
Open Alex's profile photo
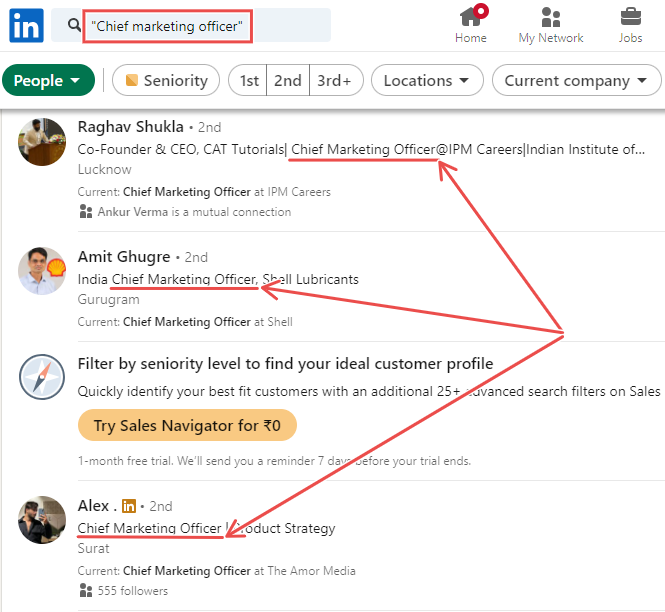point(42,520)
